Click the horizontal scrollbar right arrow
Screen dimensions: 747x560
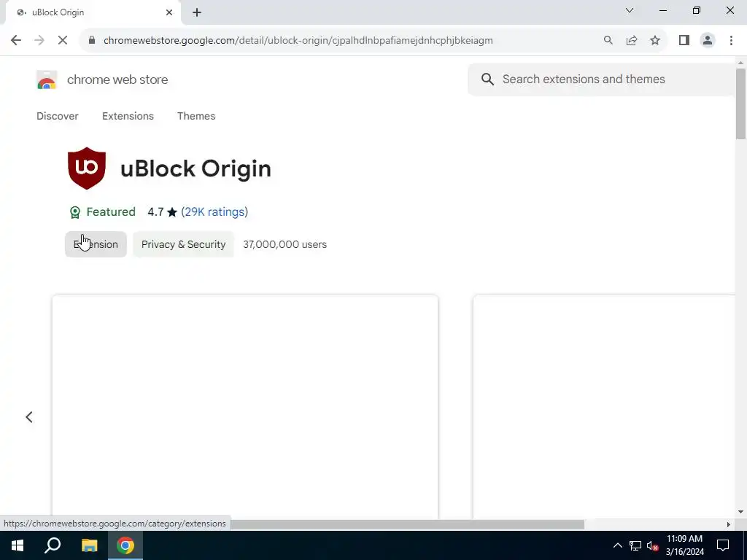[728, 524]
